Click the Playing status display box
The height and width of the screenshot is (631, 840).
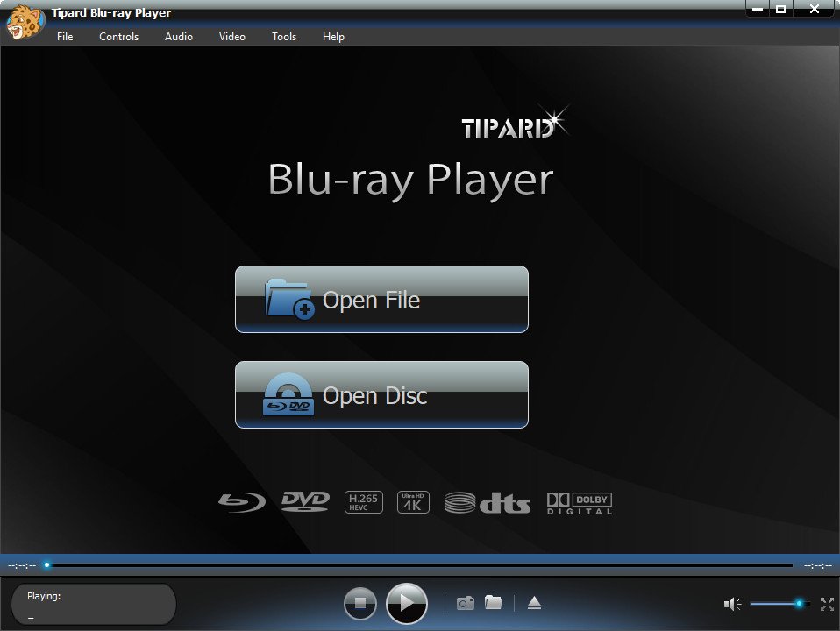coord(94,604)
